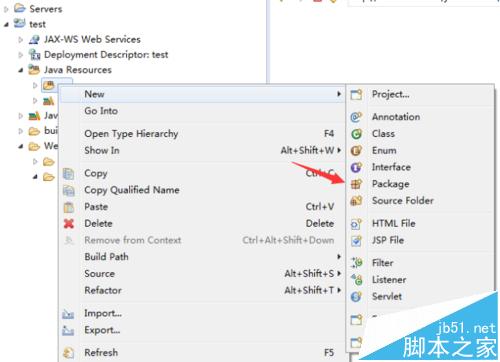Select Deployment Descriptor: test item

[106, 55]
